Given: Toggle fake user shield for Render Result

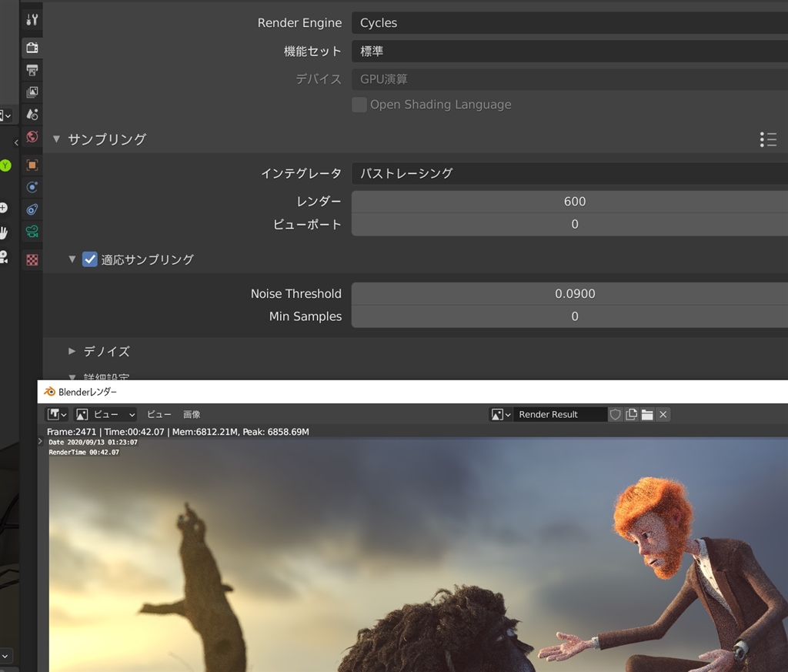Looking at the screenshot, I should tap(615, 414).
